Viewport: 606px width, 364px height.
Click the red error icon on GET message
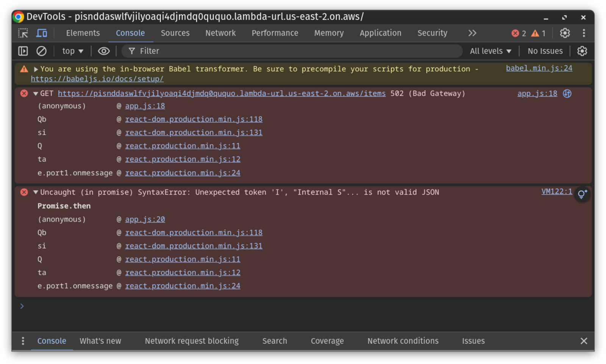point(24,93)
